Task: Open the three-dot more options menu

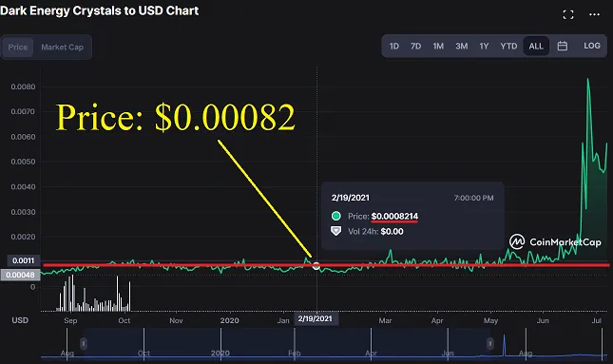Action: point(594,14)
